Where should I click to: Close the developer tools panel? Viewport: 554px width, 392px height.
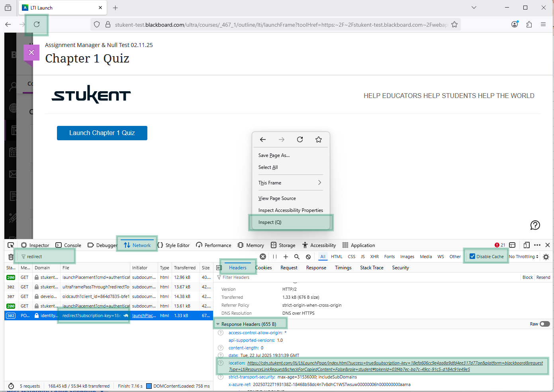point(548,245)
